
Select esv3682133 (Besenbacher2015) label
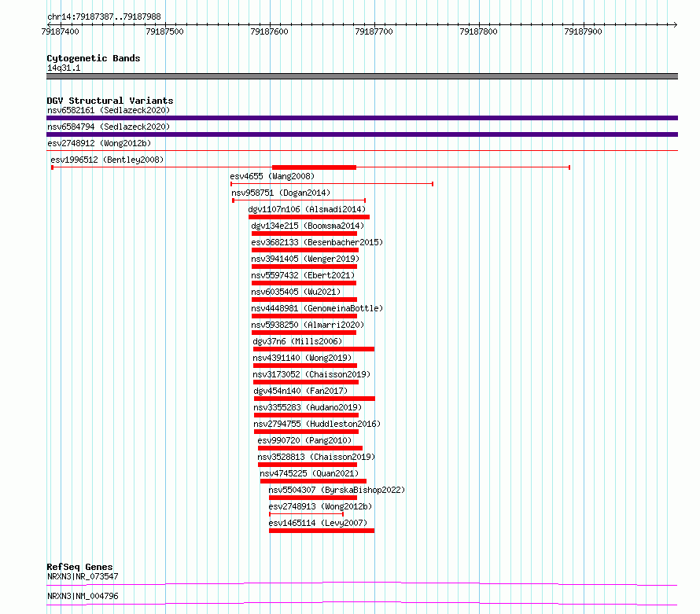[x=317, y=242]
